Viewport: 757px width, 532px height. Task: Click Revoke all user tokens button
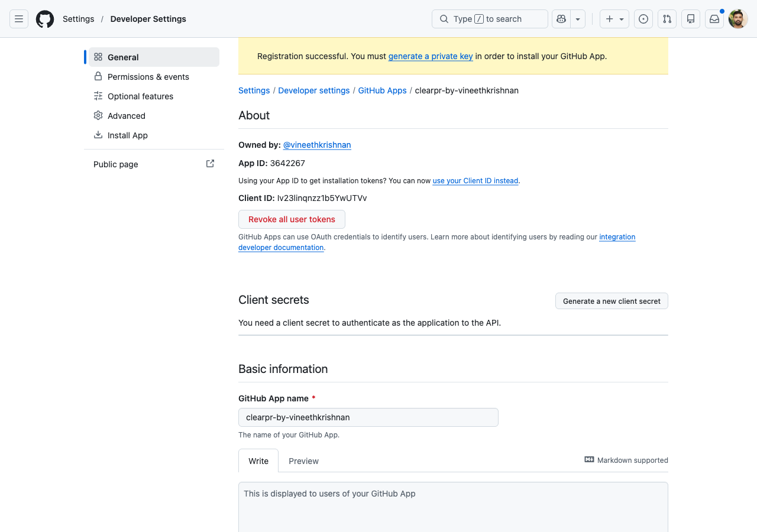pyautogui.click(x=292, y=219)
